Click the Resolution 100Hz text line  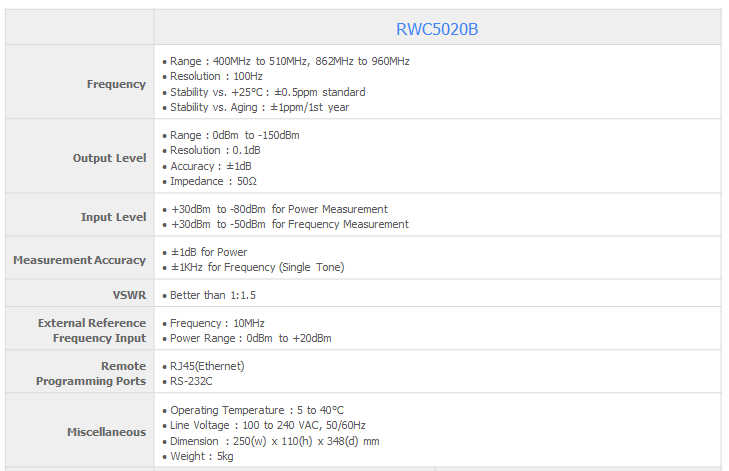pyautogui.click(x=216, y=76)
